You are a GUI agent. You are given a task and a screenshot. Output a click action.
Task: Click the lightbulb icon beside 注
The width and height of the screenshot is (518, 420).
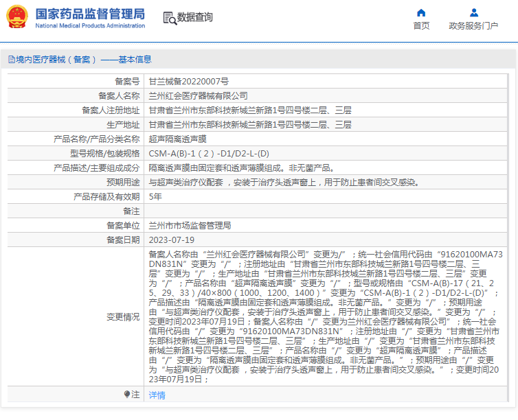(127, 394)
